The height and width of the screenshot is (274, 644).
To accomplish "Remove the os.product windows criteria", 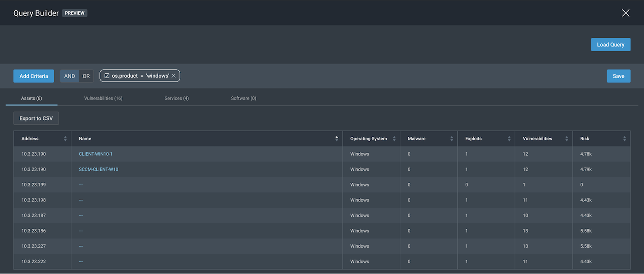I will 173,76.
